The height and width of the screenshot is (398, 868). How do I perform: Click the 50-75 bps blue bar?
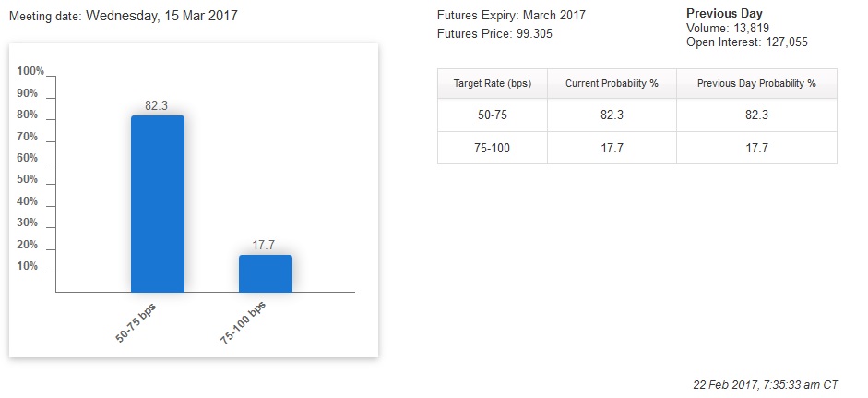(158, 204)
